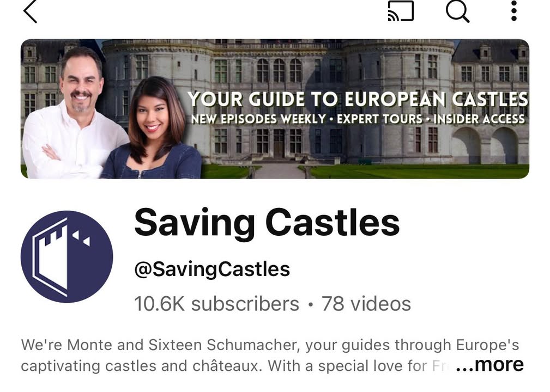550x392 pixels.
Task: Open the Cast to device icon
Action: click(x=401, y=11)
